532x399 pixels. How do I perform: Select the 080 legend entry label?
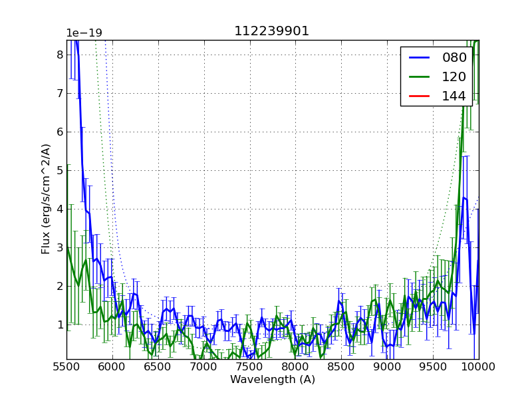tap(454, 58)
